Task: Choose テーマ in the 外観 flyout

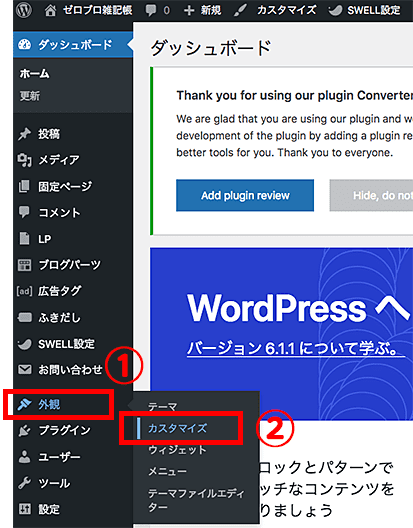Action: [162, 407]
